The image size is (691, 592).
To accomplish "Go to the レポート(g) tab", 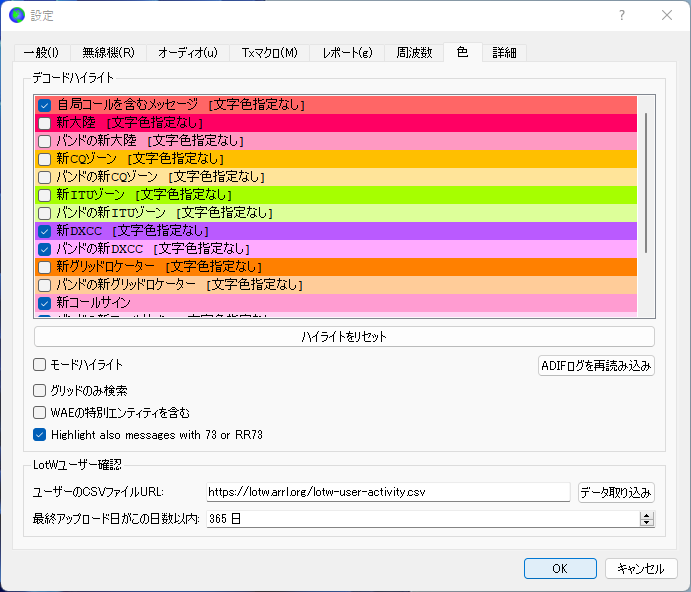I will pyautogui.click(x=347, y=52).
